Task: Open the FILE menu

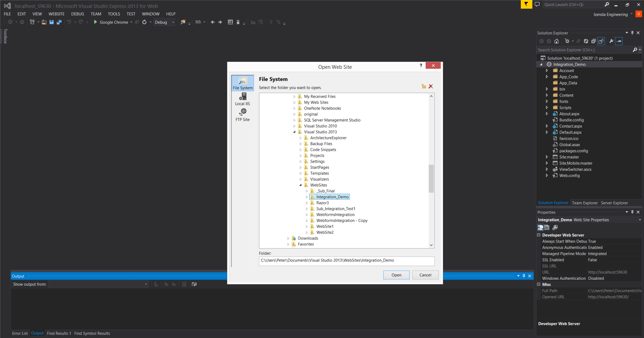Action: (x=7, y=14)
